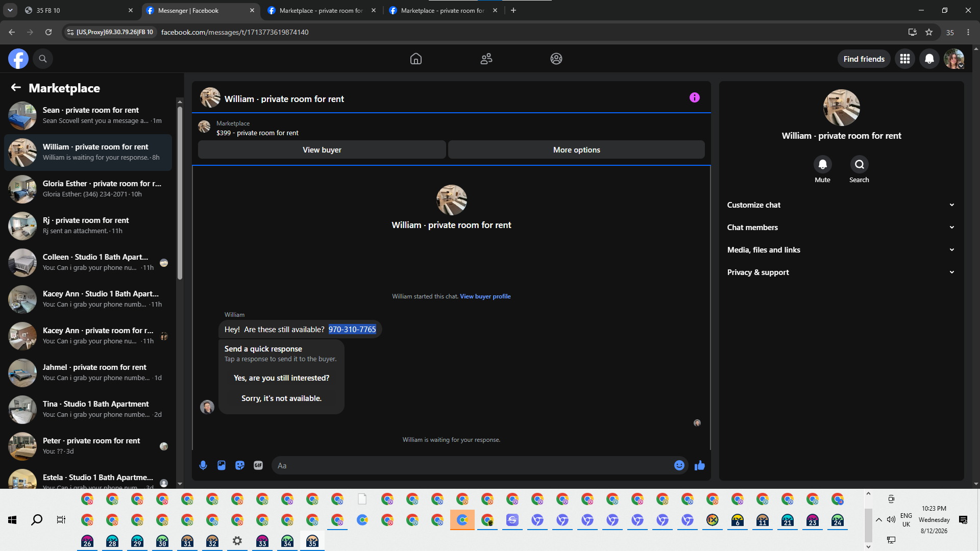This screenshot has height=551, width=980.
Task: Focus the Aa message input field
Action: point(472,465)
